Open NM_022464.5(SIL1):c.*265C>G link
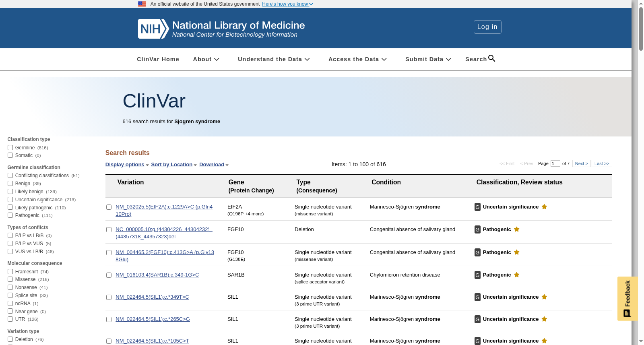This screenshot has height=345, width=644. pyautogui.click(x=153, y=319)
